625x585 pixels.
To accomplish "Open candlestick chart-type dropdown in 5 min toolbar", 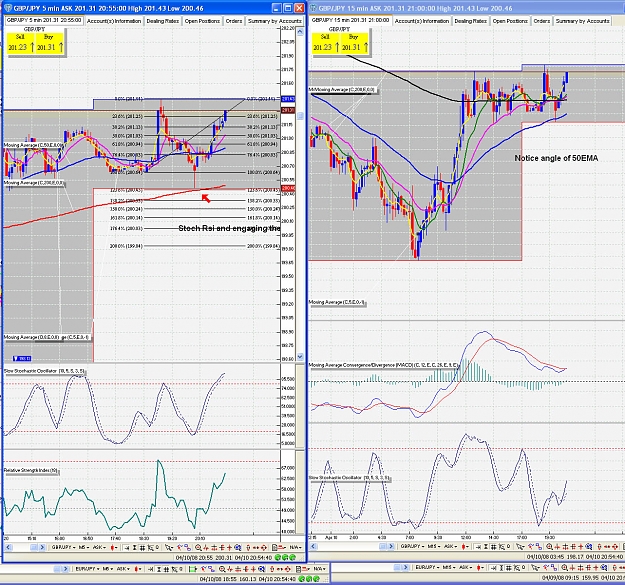I will click(x=114, y=548).
